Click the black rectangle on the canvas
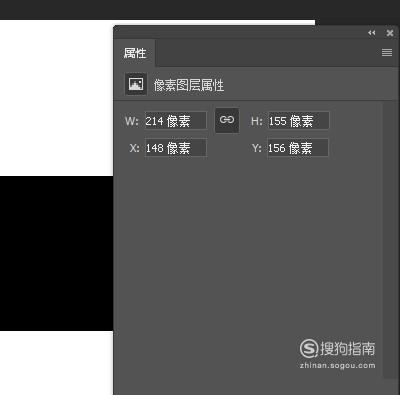400x395 pixels. (56, 253)
